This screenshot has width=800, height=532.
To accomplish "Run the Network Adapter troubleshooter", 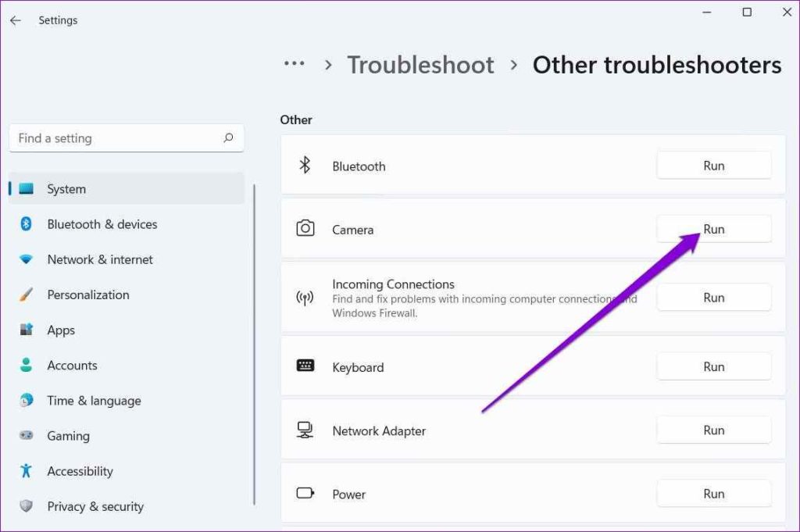I will click(x=714, y=430).
